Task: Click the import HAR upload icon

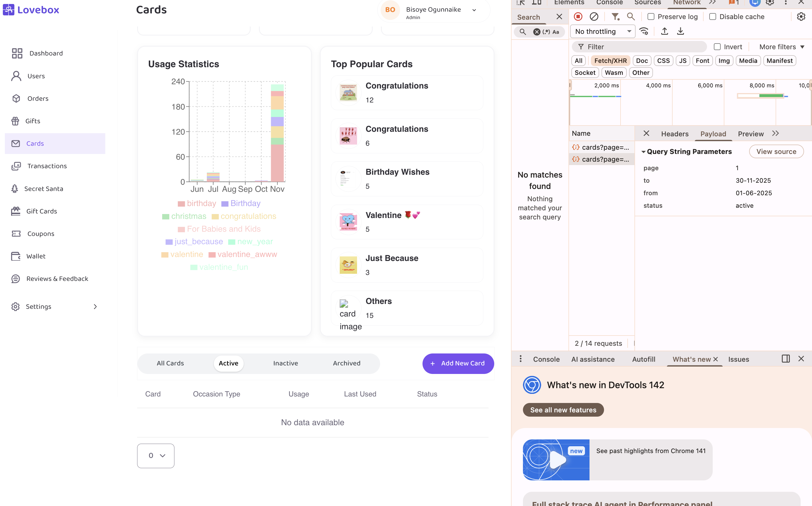Action: coord(664,32)
